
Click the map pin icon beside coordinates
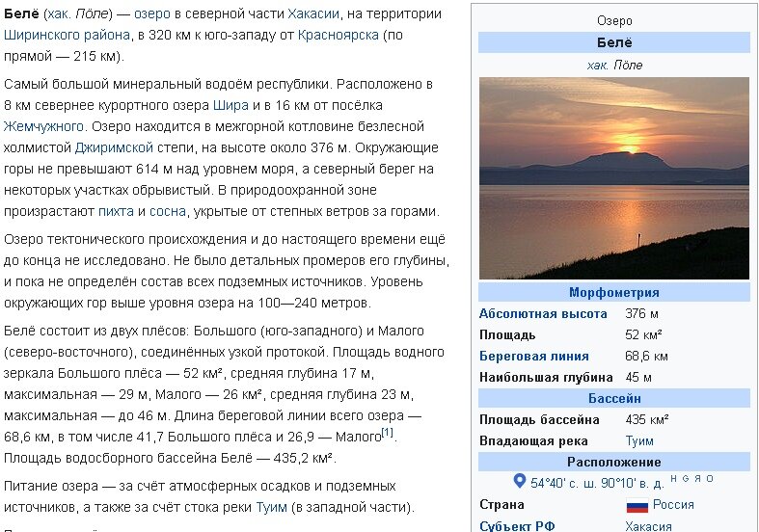tap(520, 480)
